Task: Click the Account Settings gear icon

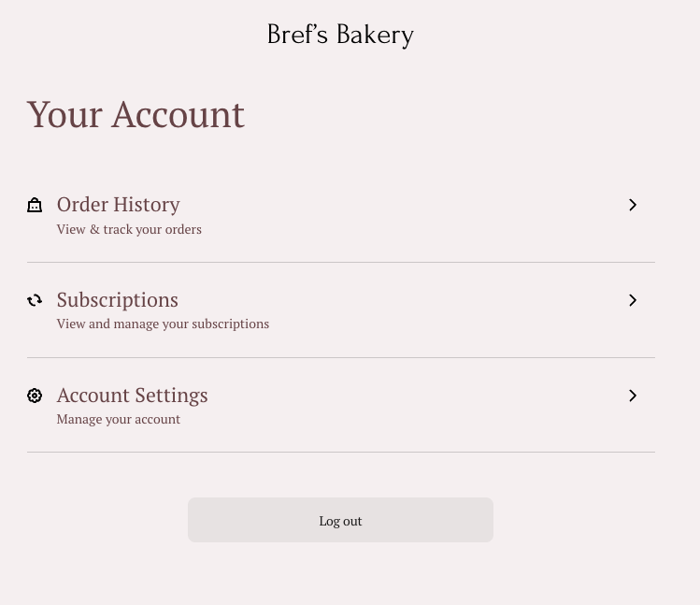Action: point(35,396)
